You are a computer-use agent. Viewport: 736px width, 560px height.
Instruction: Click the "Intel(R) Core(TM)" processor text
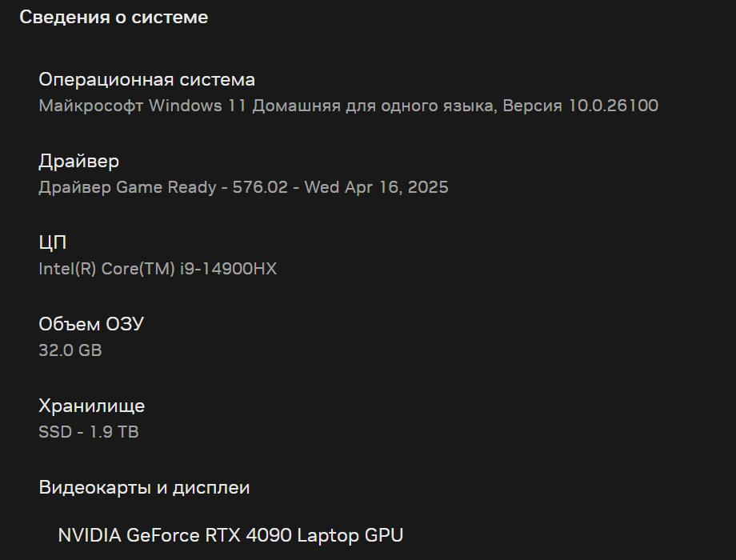(x=118, y=269)
